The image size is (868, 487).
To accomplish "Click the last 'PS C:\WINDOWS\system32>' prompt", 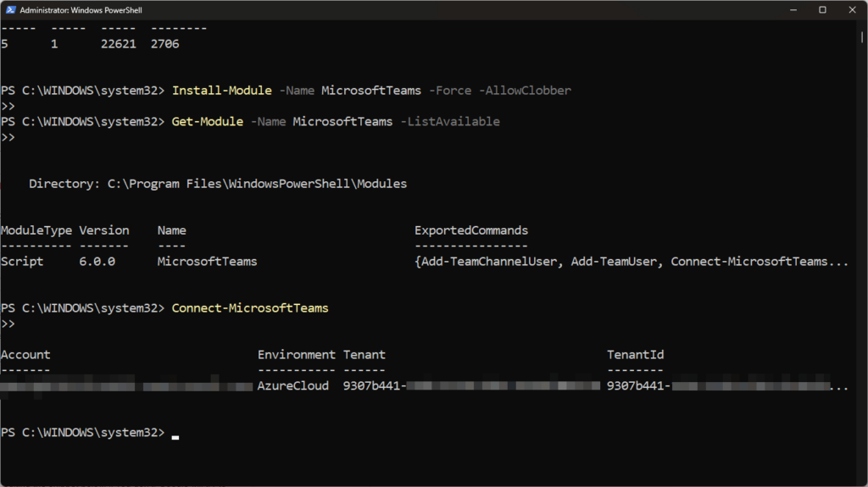I will point(82,433).
